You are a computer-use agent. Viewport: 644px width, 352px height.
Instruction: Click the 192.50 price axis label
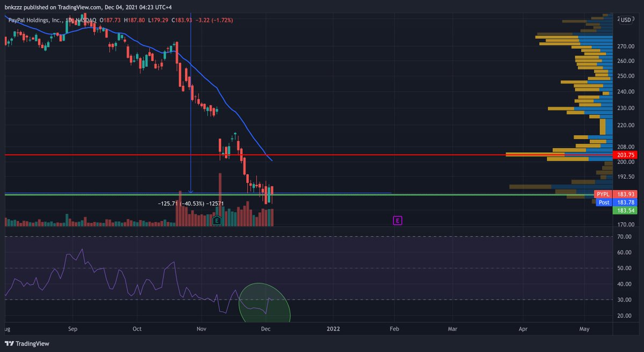coord(626,177)
